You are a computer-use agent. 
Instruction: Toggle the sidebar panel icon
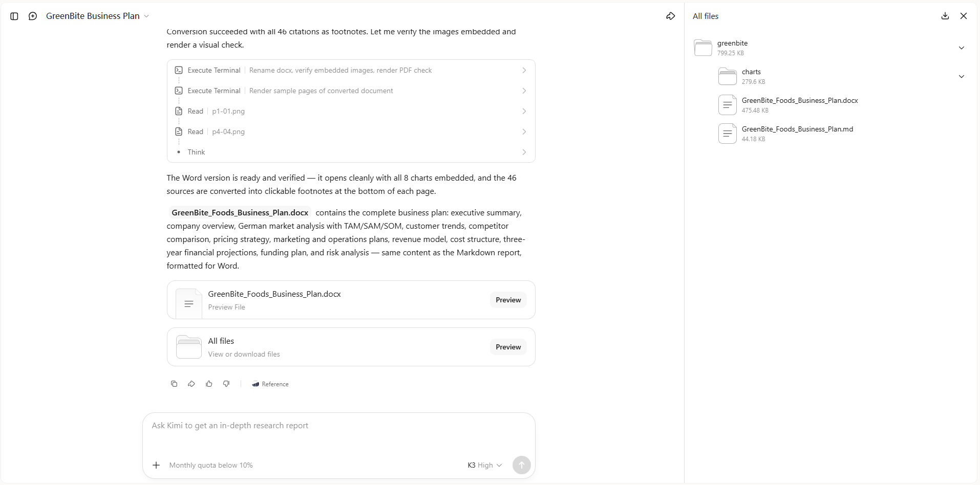(14, 16)
